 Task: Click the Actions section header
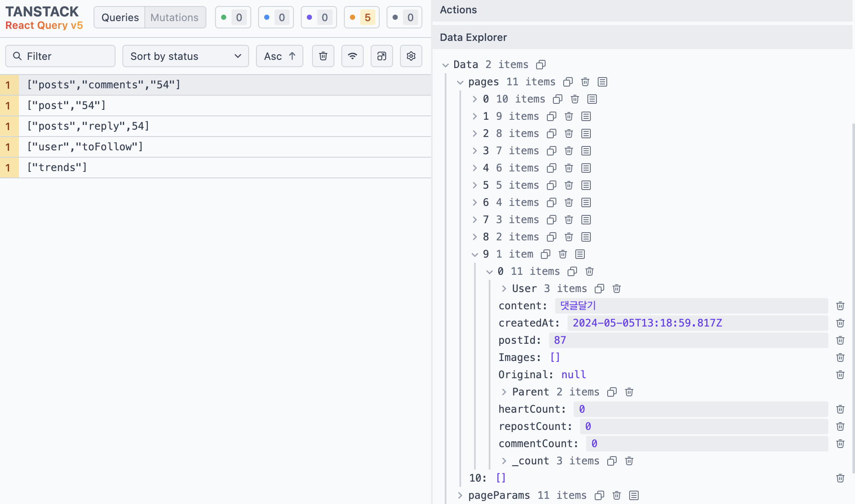click(642, 10)
